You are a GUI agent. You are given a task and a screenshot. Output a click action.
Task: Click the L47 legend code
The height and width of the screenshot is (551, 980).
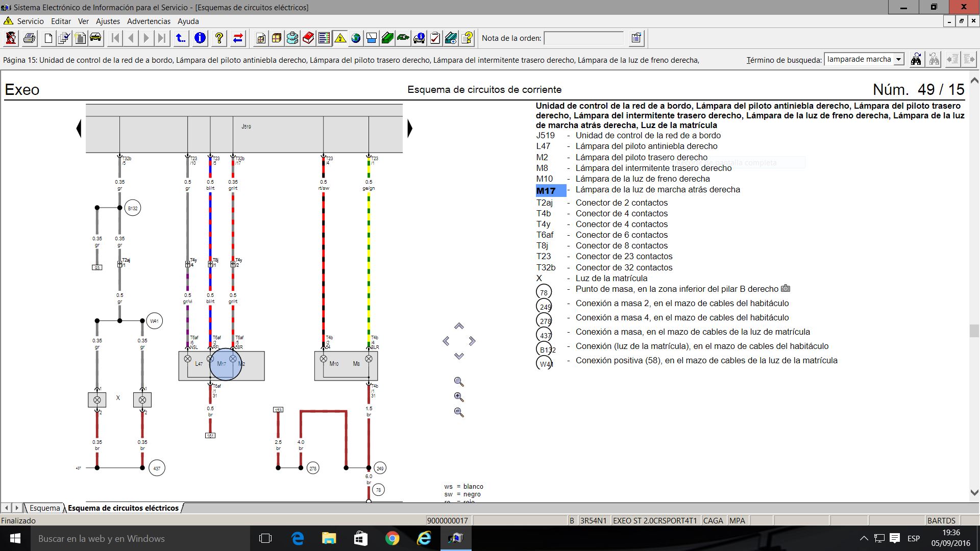pos(543,146)
